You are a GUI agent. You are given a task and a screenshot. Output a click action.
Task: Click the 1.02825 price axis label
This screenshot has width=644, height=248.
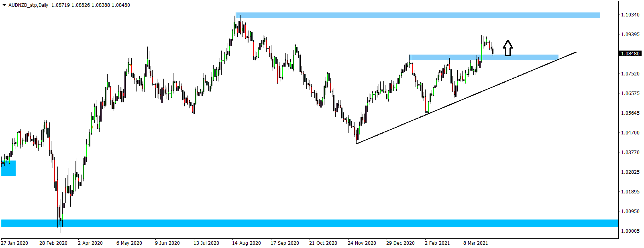630,172
